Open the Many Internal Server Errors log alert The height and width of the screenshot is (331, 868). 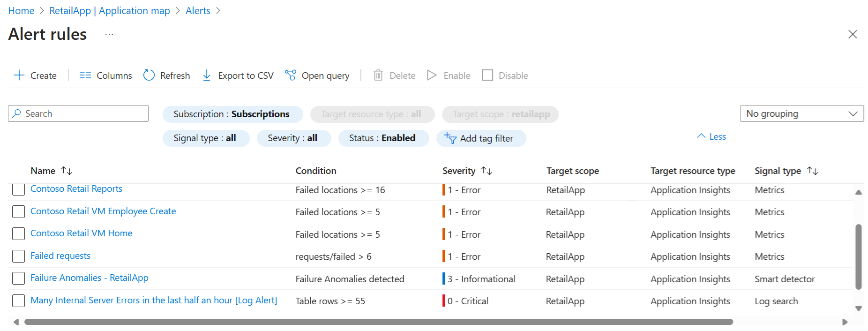(x=154, y=300)
